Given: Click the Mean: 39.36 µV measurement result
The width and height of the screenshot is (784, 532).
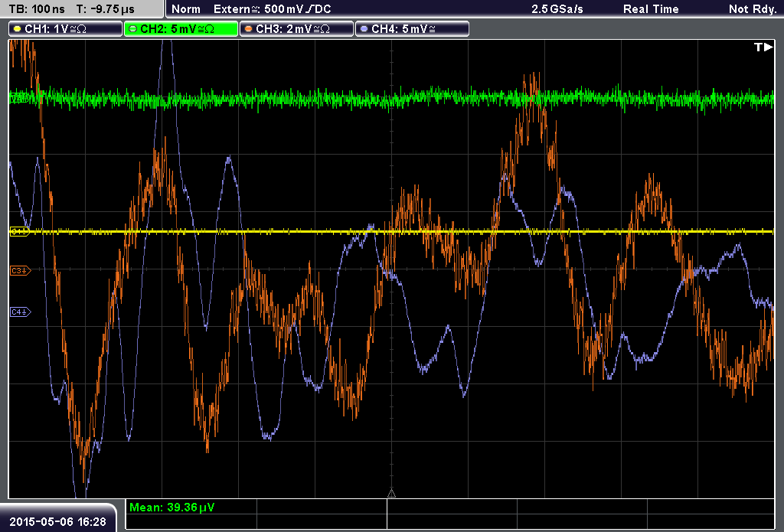Looking at the screenshot, I should tap(172, 508).
